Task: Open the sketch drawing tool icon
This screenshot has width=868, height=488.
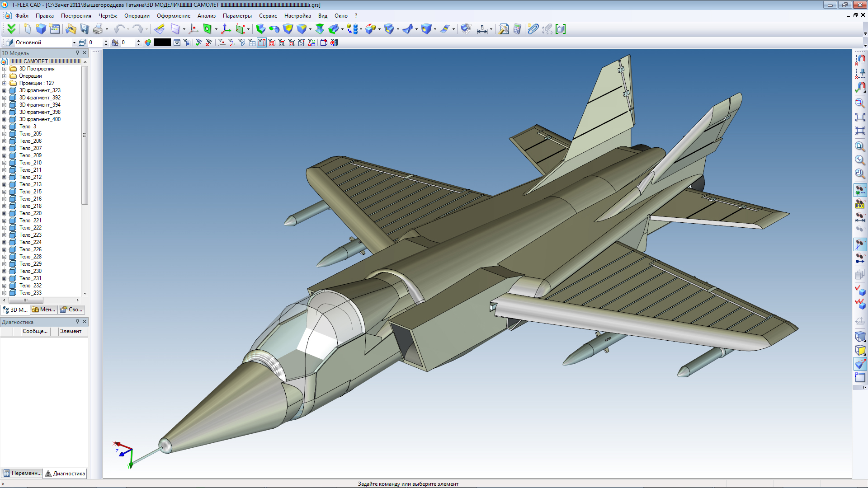Action: (159, 29)
